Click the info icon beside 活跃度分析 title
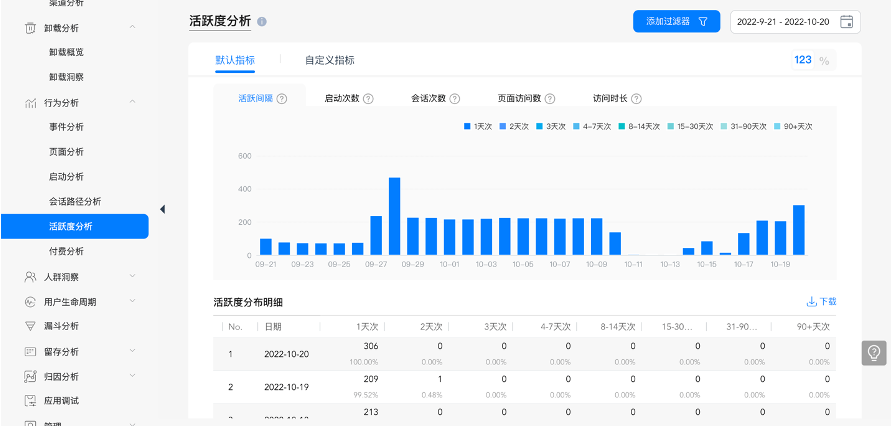Screen dimensions: 892x426 pos(262,21)
